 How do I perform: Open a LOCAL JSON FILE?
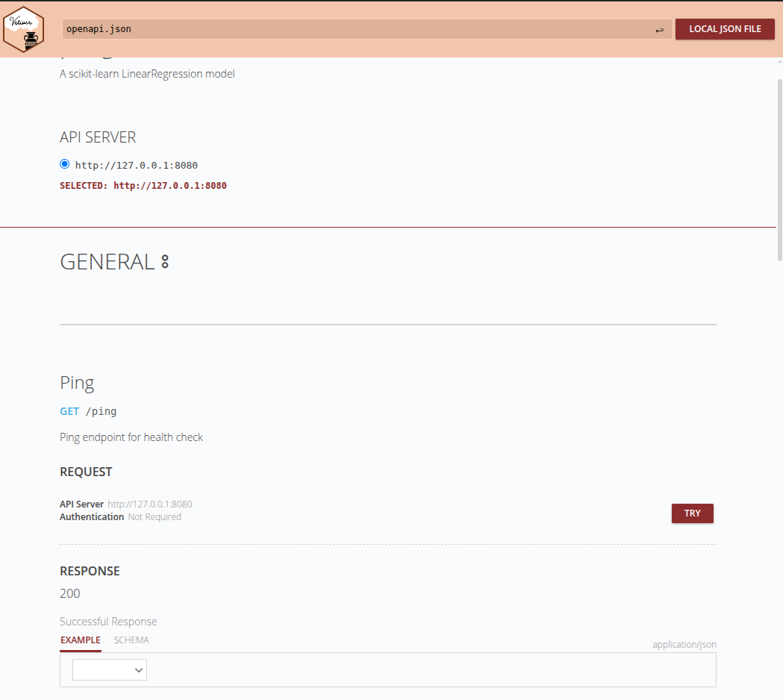point(725,29)
